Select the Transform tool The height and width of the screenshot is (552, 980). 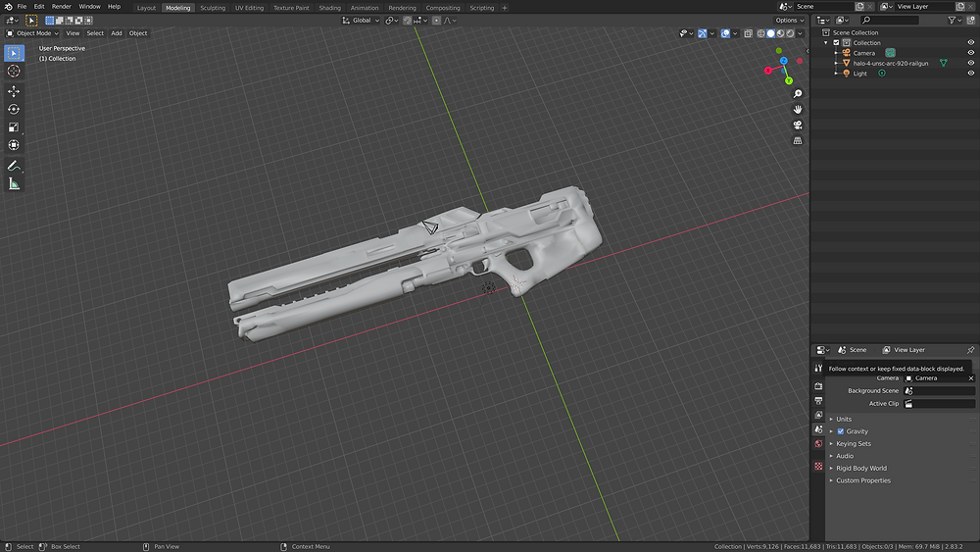[14, 145]
